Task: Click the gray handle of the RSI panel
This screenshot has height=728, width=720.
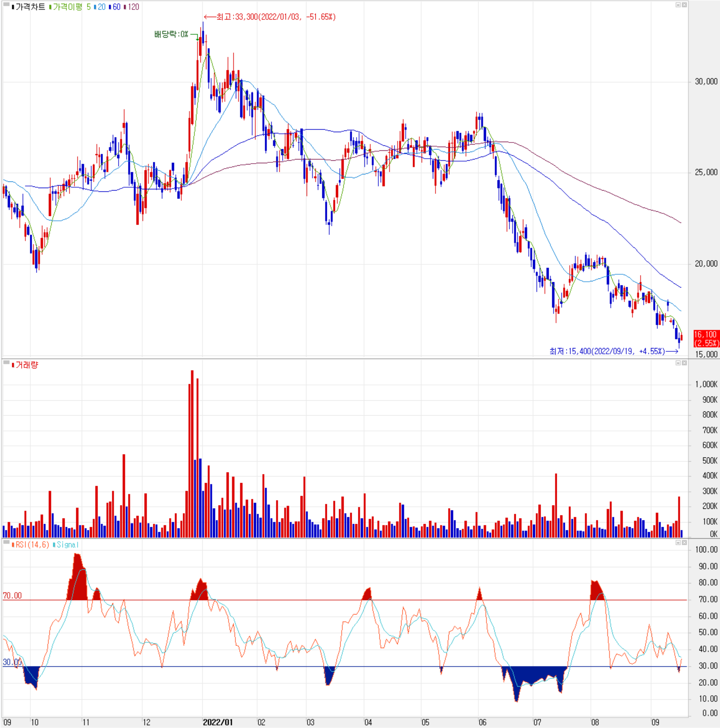Action: [6, 542]
